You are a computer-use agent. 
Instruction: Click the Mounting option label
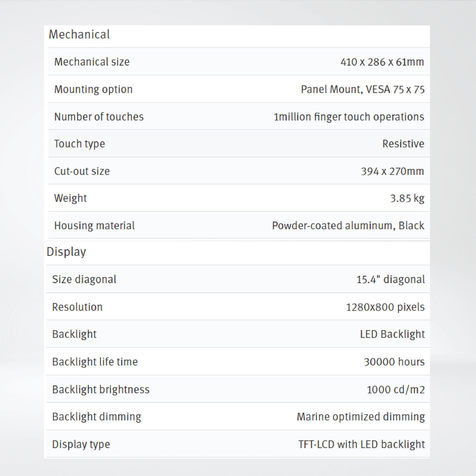coord(93,89)
